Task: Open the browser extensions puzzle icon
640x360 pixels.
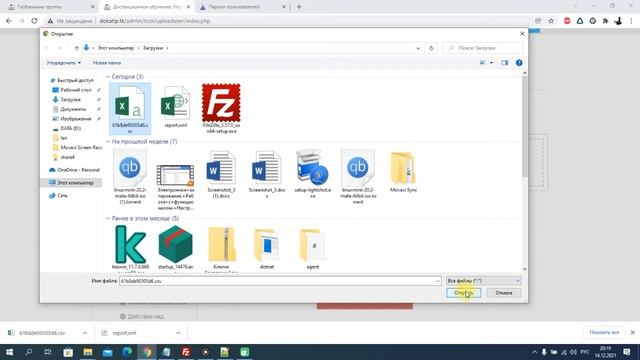Action: click(605, 21)
